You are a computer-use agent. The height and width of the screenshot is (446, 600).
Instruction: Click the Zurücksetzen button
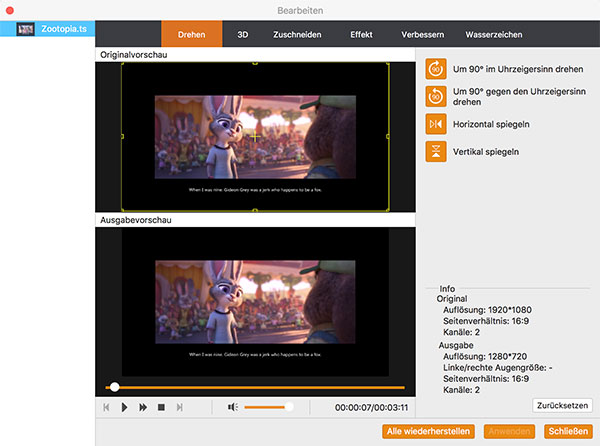point(562,405)
